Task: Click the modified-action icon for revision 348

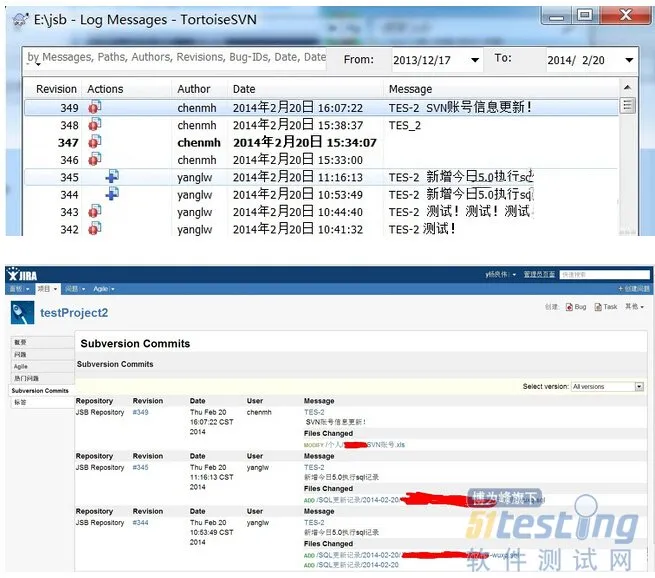Action: point(95,124)
